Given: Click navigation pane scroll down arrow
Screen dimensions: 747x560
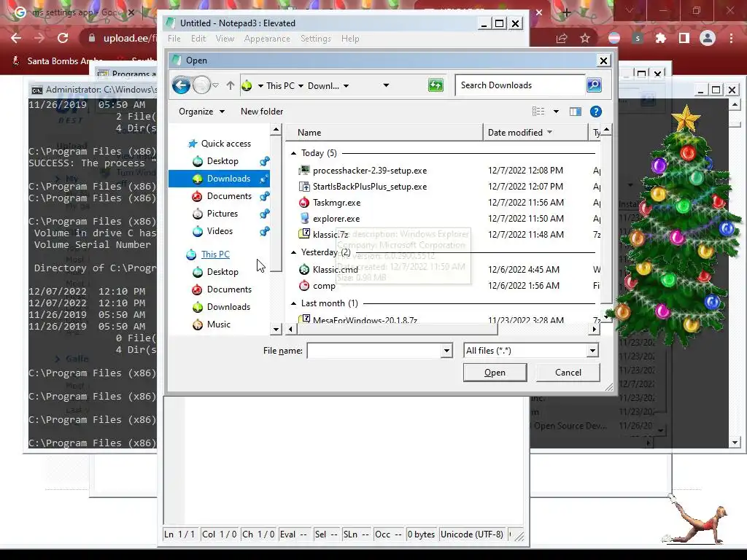Looking at the screenshot, I should pyautogui.click(x=276, y=329).
